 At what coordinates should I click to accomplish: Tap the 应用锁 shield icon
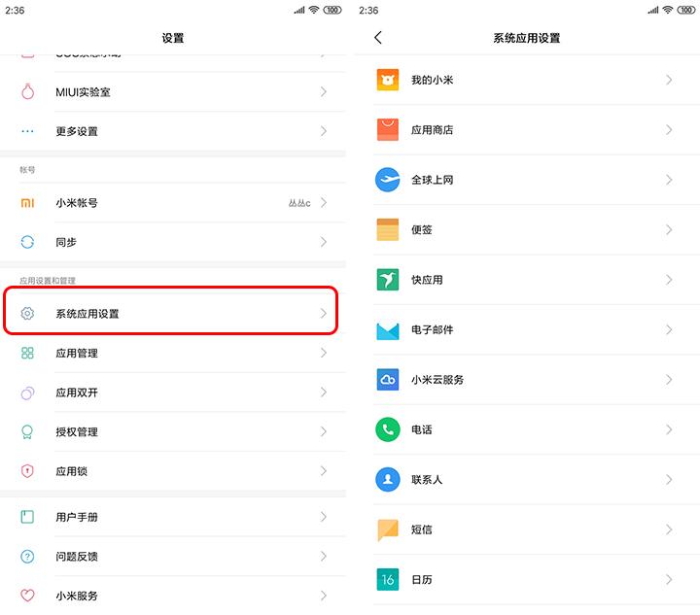point(27,471)
